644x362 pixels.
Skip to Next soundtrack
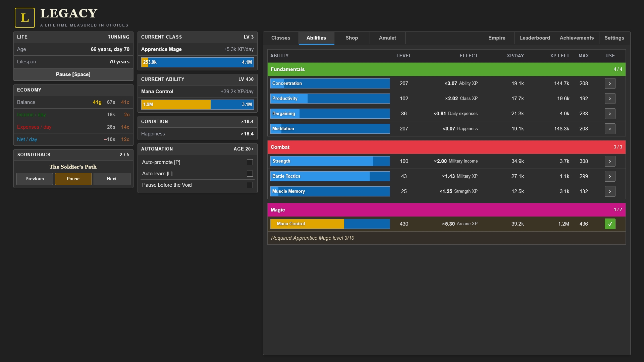click(x=112, y=179)
